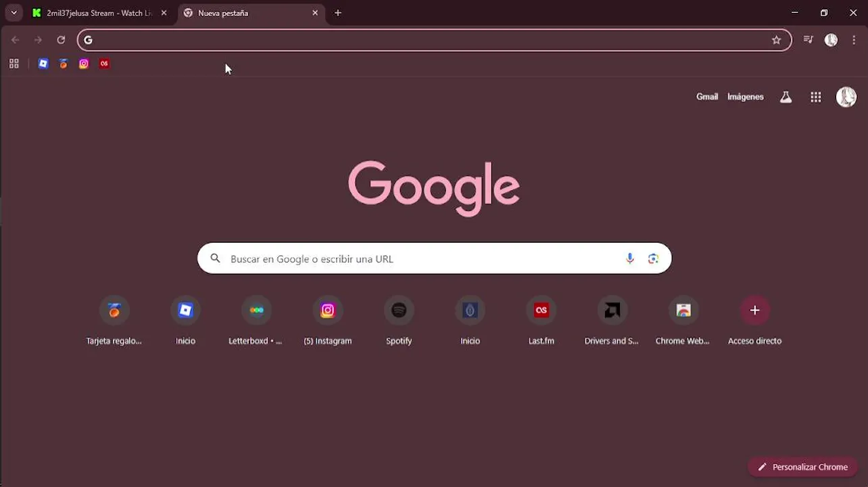Start voice search with microphone icon
This screenshot has height=487, width=868.
point(630,258)
